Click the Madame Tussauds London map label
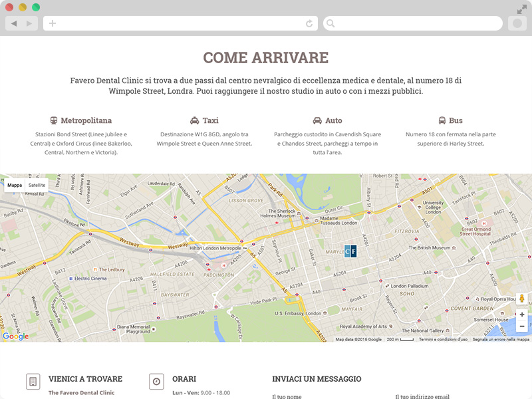 (x=338, y=221)
